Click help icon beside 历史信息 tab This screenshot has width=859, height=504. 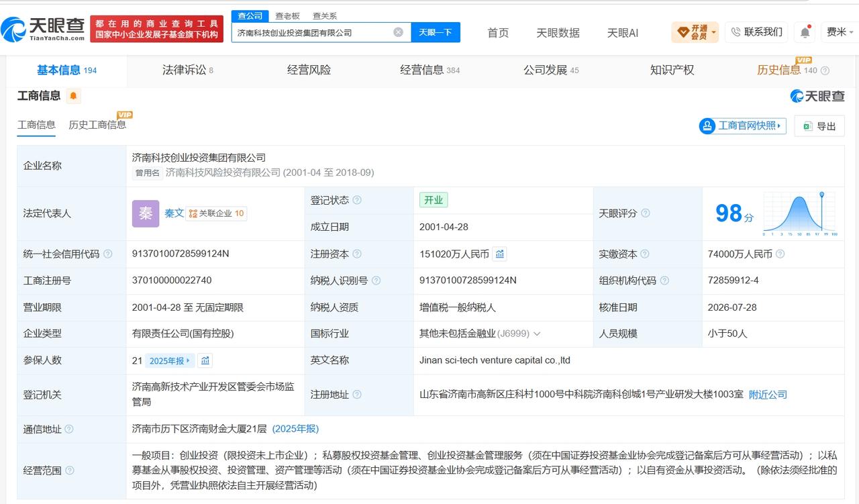coord(825,70)
